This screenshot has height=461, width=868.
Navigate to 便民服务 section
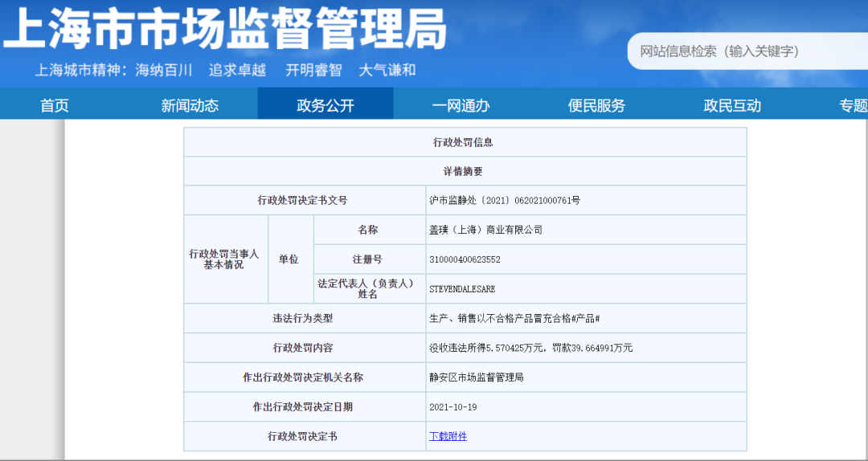pyautogui.click(x=596, y=105)
